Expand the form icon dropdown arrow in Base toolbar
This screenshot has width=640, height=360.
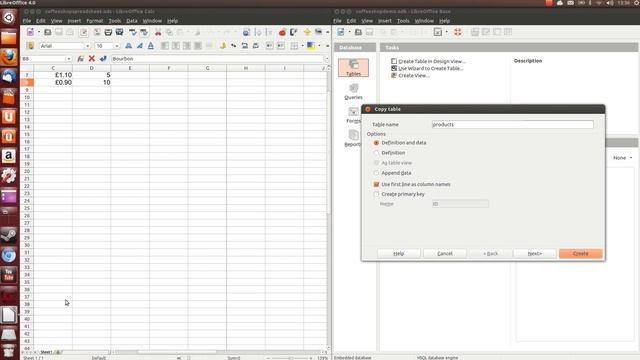click(x=447, y=32)
